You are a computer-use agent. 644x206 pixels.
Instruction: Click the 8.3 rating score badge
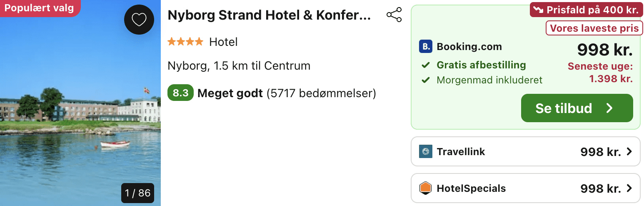click(x=180, y=93)
